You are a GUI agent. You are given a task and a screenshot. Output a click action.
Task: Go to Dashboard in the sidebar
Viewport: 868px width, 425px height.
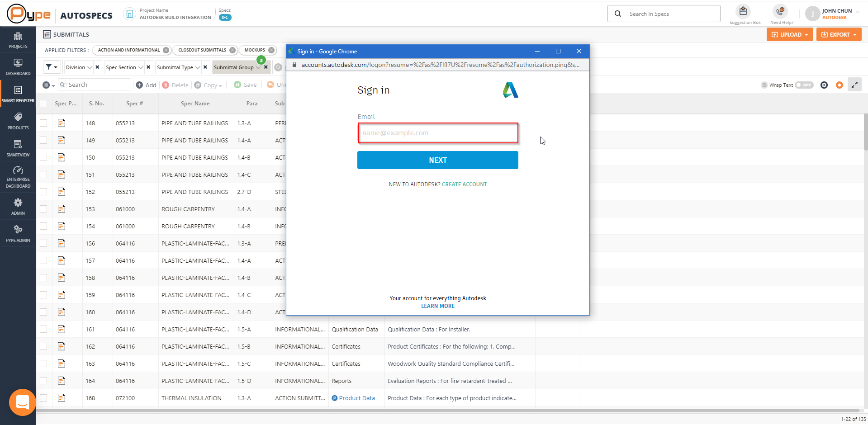coord(18,67)
